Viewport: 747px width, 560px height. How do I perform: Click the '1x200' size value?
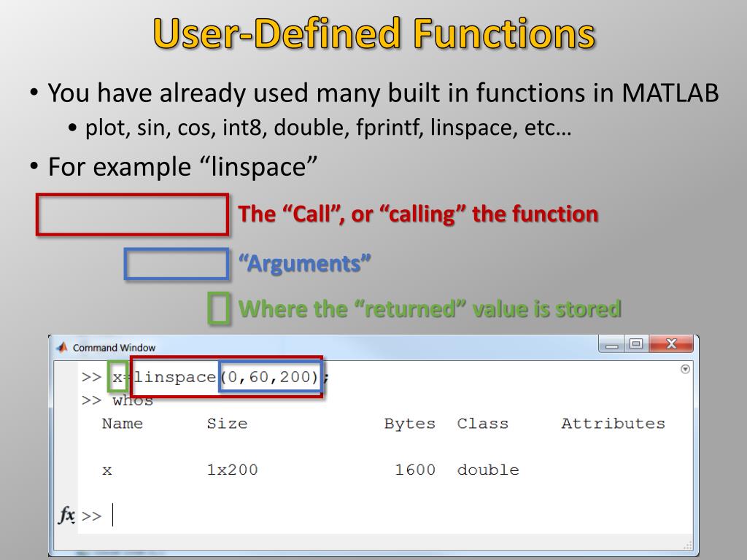(232, 470)
